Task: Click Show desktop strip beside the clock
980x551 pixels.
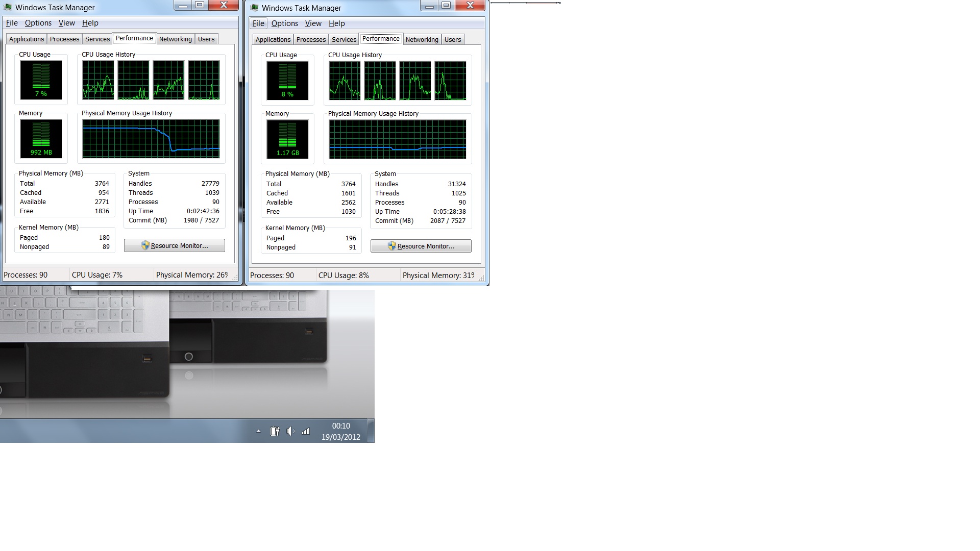Action: (371, 431)
